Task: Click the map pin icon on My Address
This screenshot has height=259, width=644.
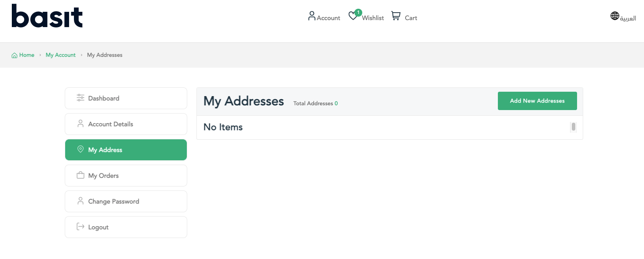Action: 80,149
